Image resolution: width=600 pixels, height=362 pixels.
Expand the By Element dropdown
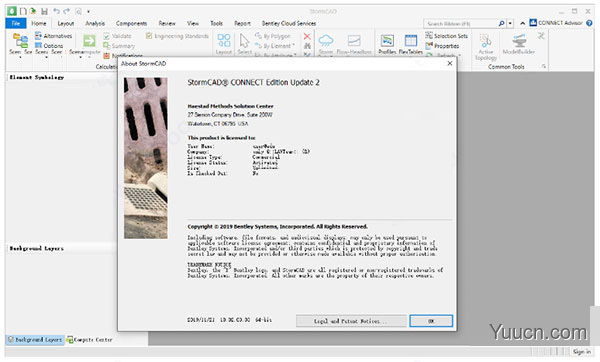293,46
